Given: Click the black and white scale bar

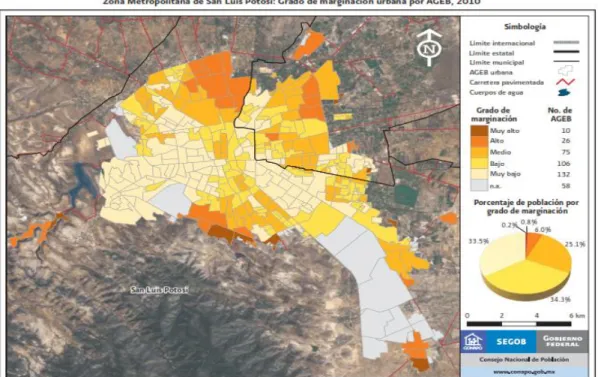Looking at the screenshot, I should [519, 324].
